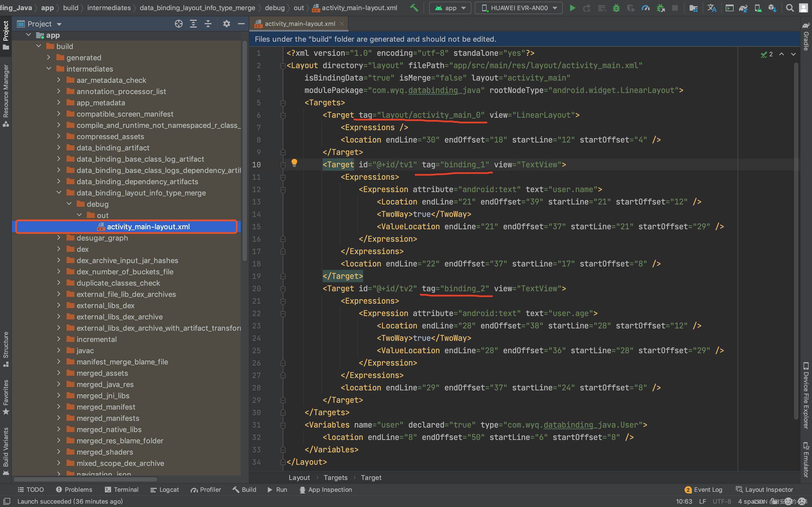Open the run configuration 'app' dropdown
The width and height of the screenshot is (812, 507).
tap(450, 8)
